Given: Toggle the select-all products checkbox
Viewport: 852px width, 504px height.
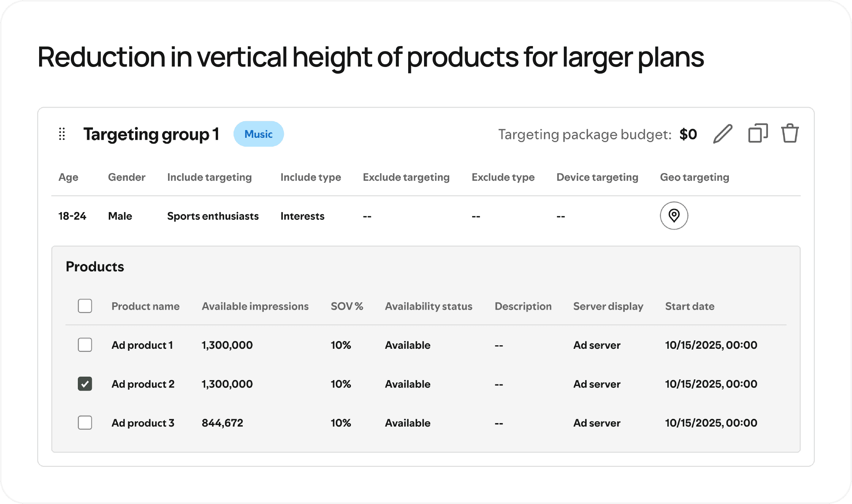Looking at the screenshot, I should pyautogui.click(x=85, y=306).
